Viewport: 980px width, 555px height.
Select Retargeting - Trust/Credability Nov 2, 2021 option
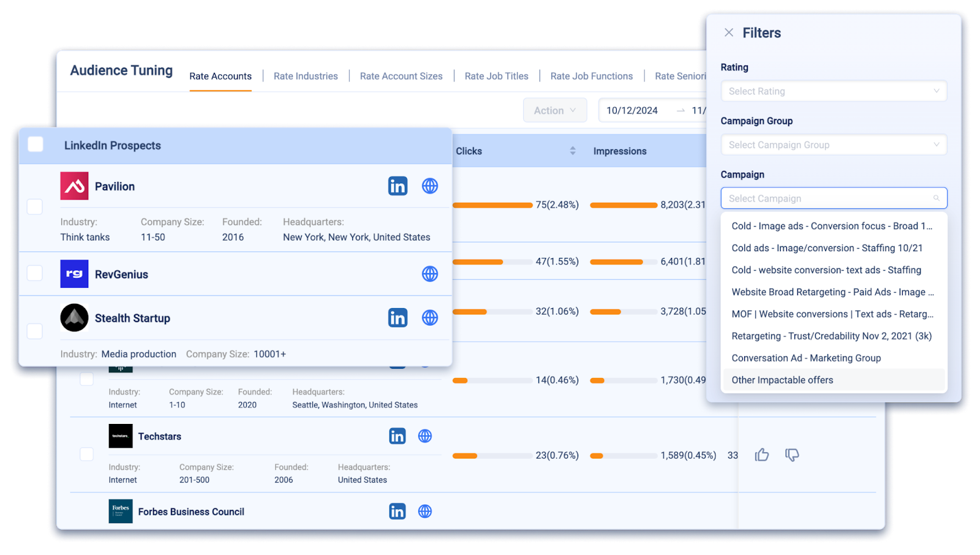[834, 336]
